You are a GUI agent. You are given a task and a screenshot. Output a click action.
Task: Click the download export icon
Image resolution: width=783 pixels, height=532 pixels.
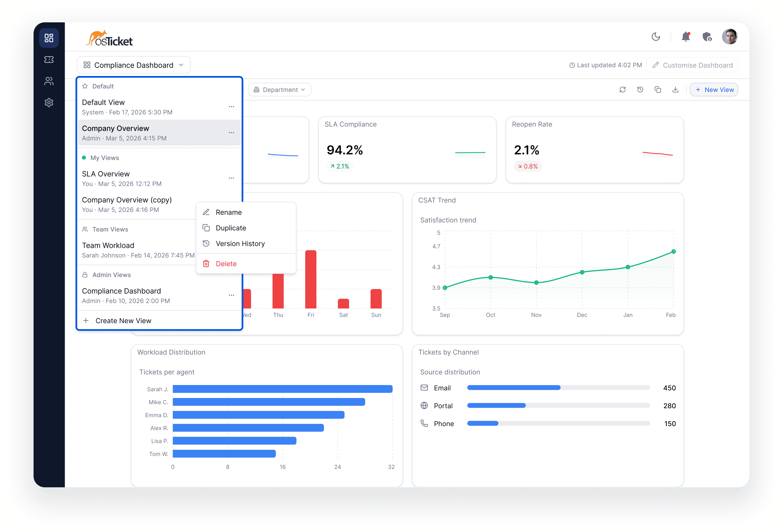(x=675, y=90)
